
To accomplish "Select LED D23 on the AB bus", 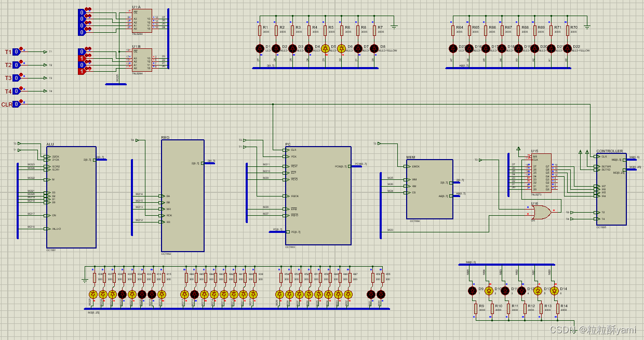I will tap(453, 48).
